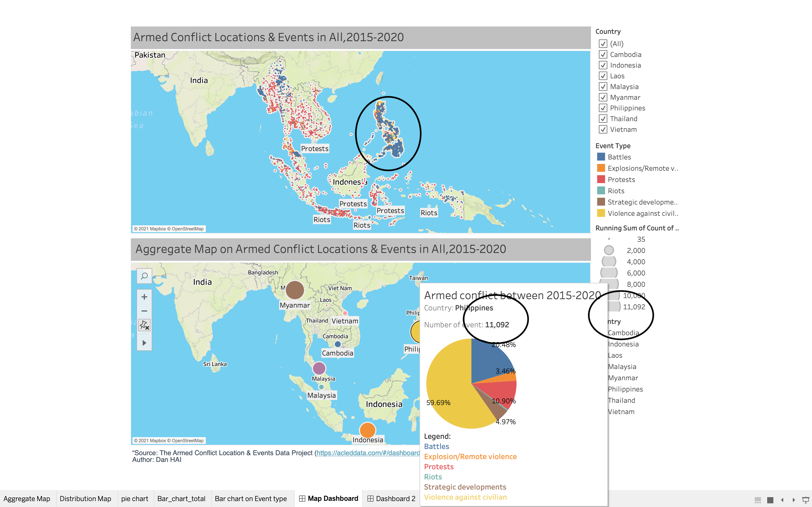This screenshot has width=812, height=507.
Task: Toggle the Philippines country checkbox
Action: pos(603,108)
